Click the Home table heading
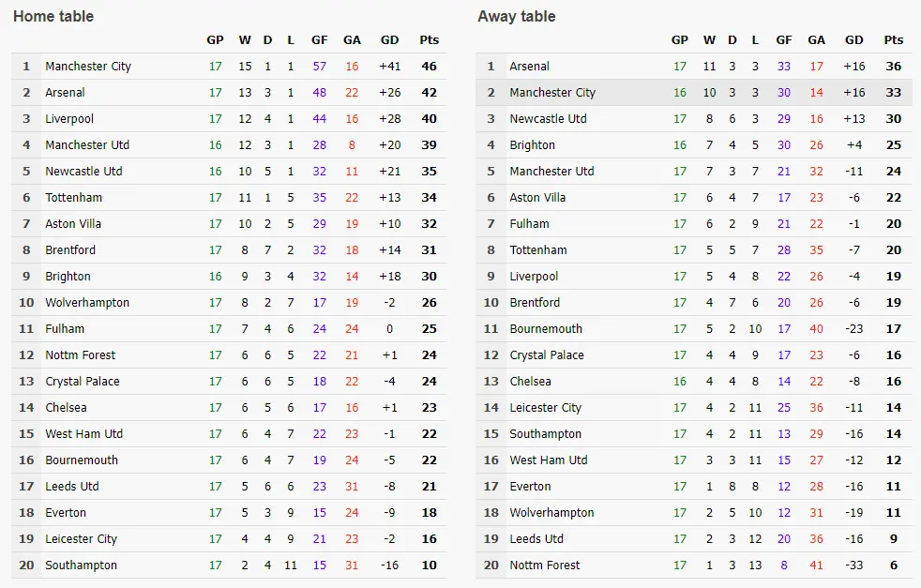 click(x=53, y=16)
